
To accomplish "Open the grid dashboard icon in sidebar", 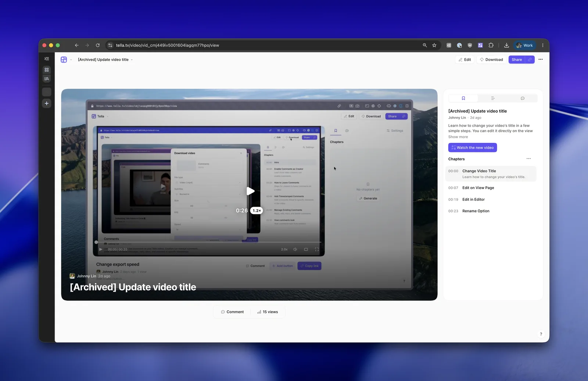I will click(47, 70).
